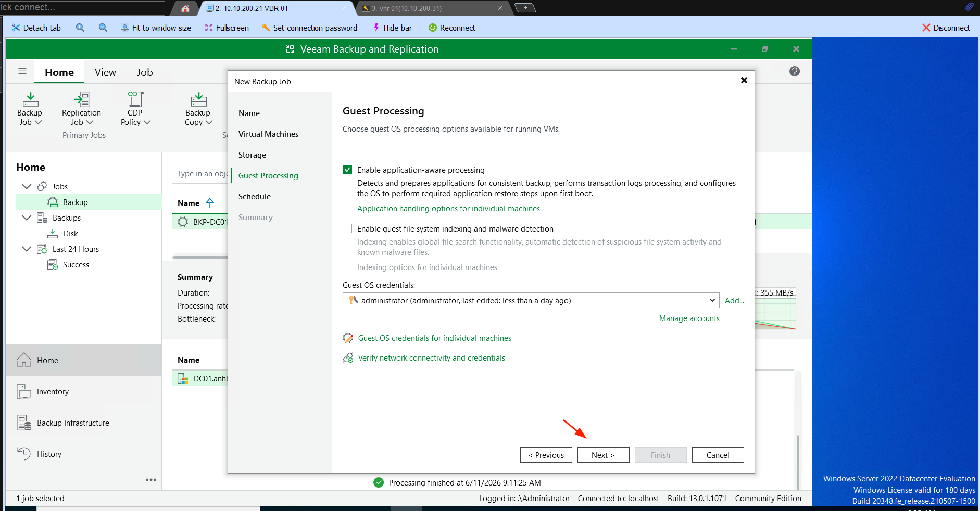Switch to the View ribbon tab
The image size is (980, 511).
pyautogui.click(x=105, y=72)
